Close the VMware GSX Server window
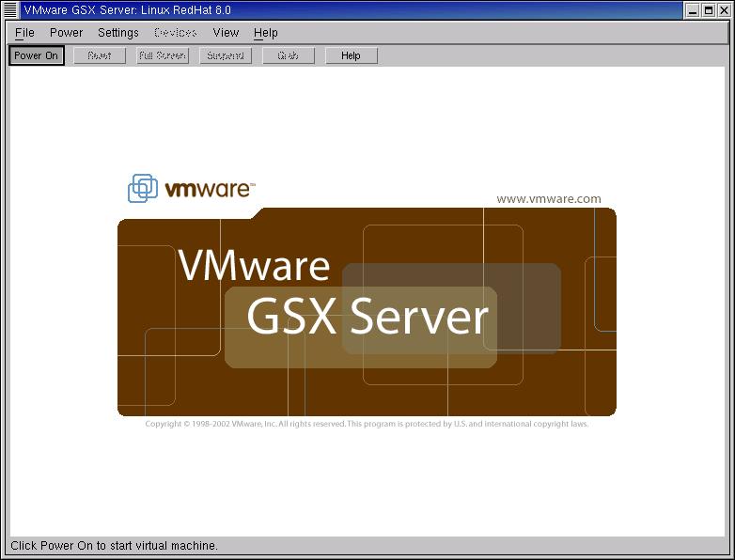The image size is (735, 560). coord(725,9)
